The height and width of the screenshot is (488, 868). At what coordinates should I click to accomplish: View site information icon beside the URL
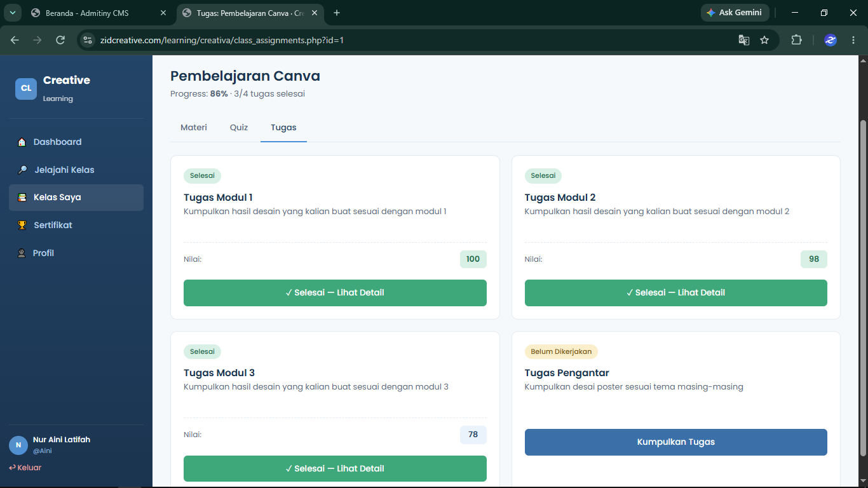pos(88,40)
